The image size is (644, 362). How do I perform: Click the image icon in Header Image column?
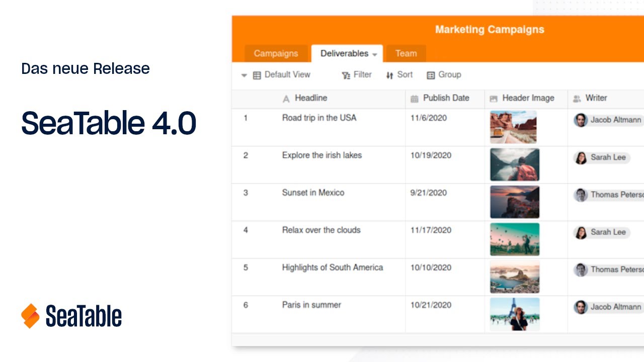tap(494, 99)
